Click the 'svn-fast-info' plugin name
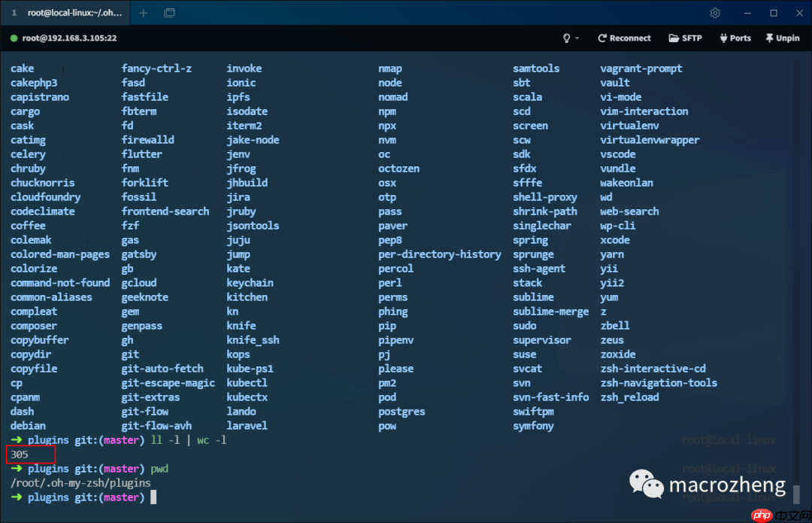 tap(550, 397)
